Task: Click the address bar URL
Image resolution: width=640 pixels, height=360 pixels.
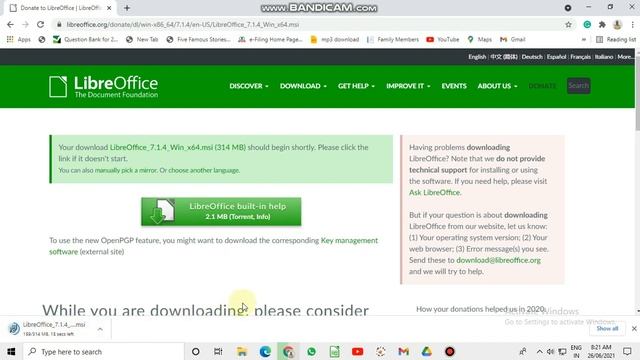Action: point(183,24)
